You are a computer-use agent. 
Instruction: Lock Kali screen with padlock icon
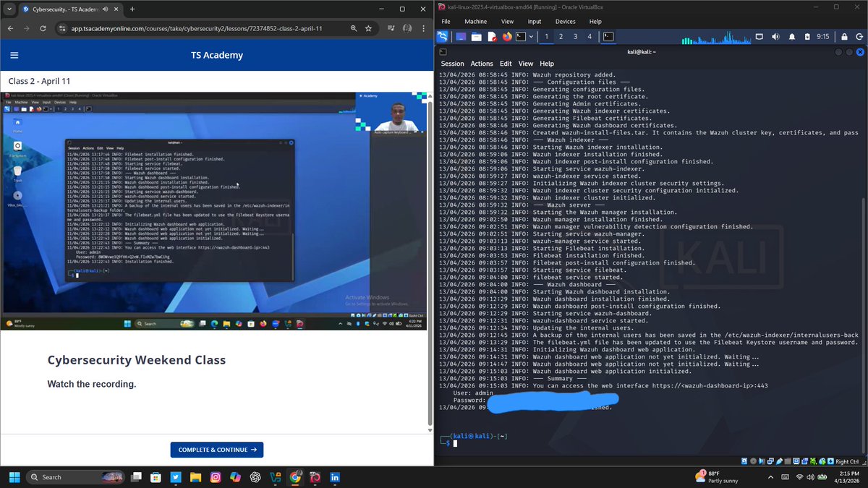[844, 36]
